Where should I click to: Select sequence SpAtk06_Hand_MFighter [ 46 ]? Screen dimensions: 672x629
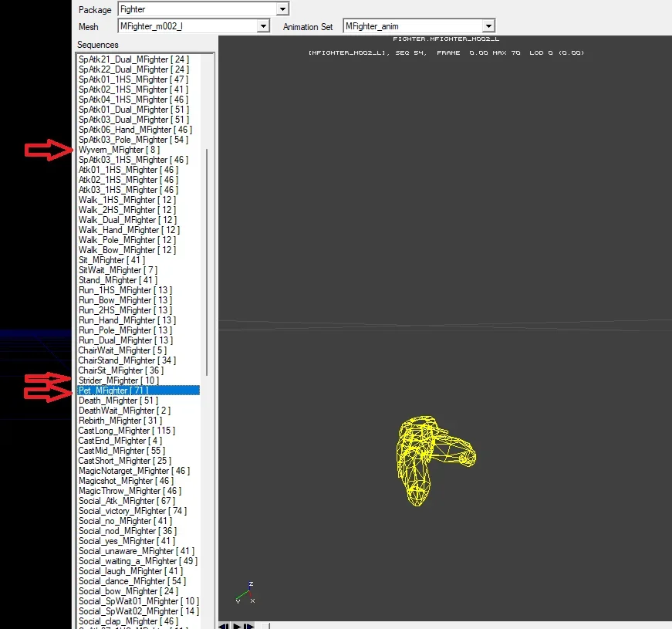(x=135, y=130)
